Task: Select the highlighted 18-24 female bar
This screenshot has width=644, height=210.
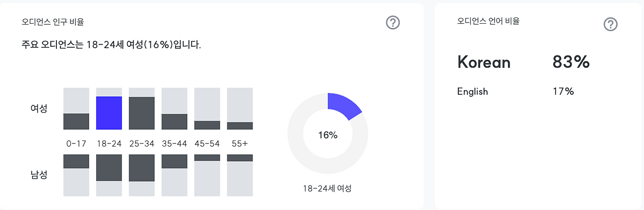Action: 109,113
